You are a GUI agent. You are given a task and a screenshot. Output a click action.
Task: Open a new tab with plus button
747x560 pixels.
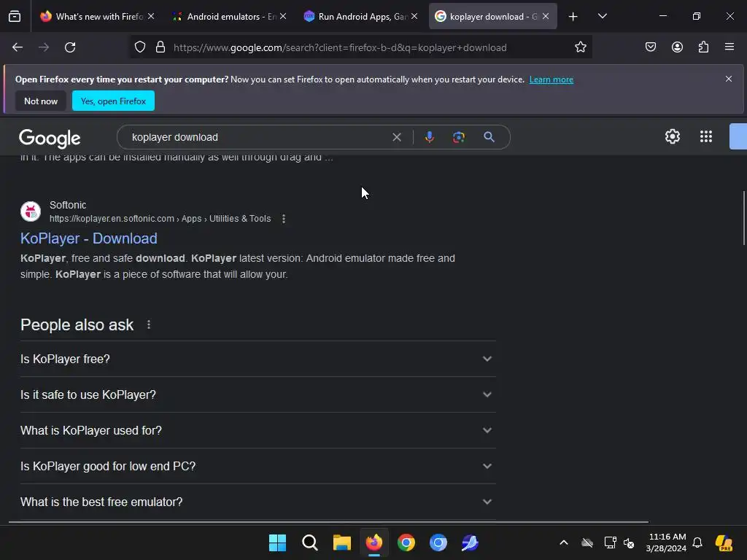(x=573, y=17)
